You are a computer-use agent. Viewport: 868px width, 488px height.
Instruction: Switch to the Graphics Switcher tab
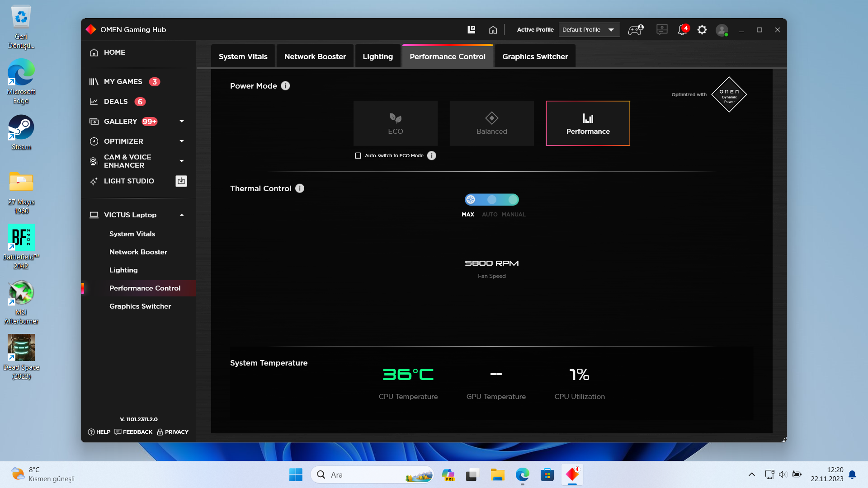tap(535, 56)
